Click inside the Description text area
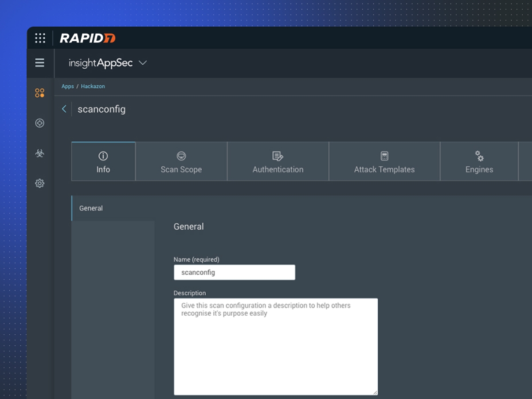The height and width of the screenshot is (399, 532). (276, 347)
